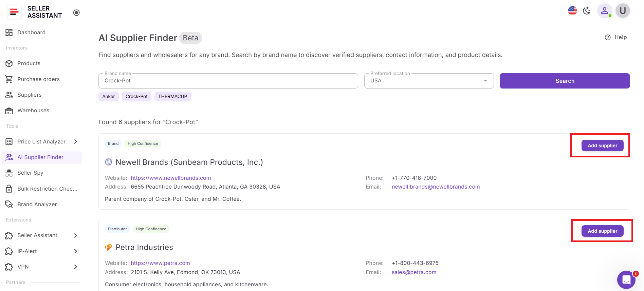This screenshot has width=644, height=291.
Task: Click the Seller Assistant puzzle extension icon
Action: click(9, 235)
